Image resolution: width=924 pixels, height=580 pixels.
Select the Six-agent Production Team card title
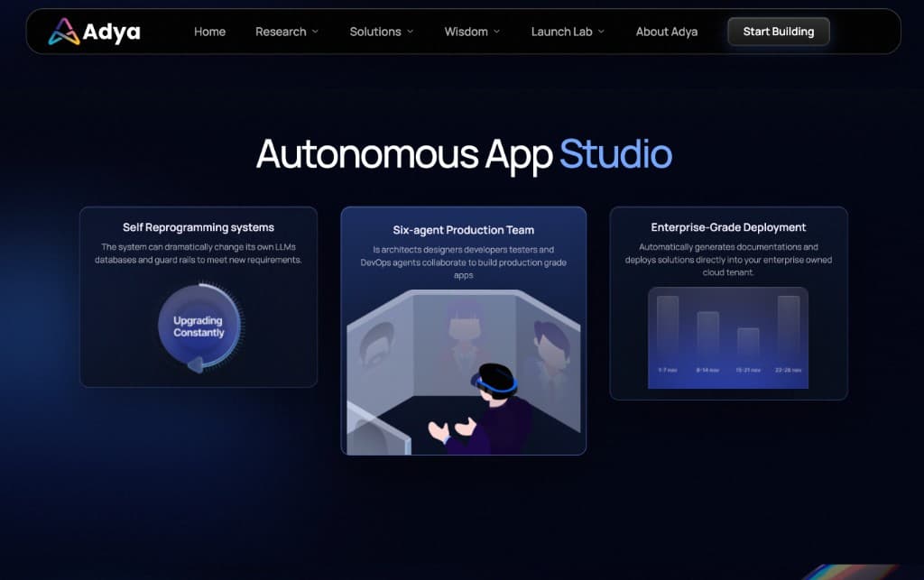point(464,230)
